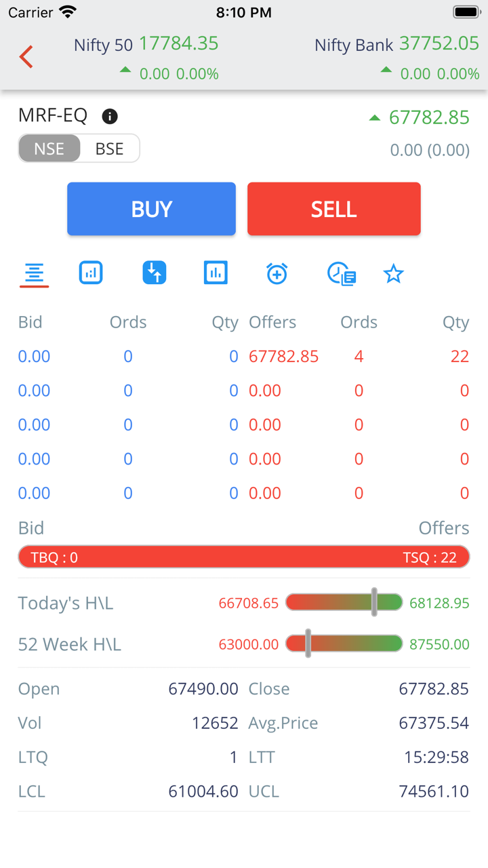This screenshot has height=868, width=488.
Task: Open the Nifty Bank index value
Action: [439, 44]
